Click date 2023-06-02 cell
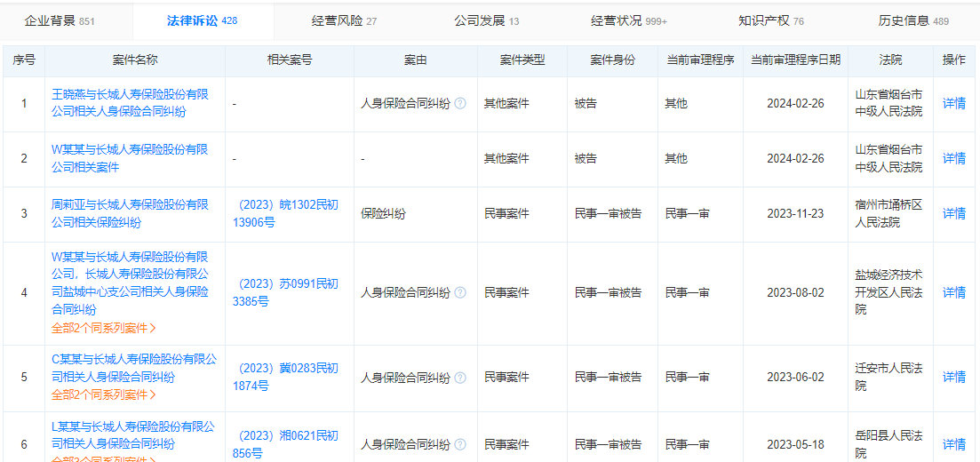Viewport: 980px width, 462px height. point(795,378)
